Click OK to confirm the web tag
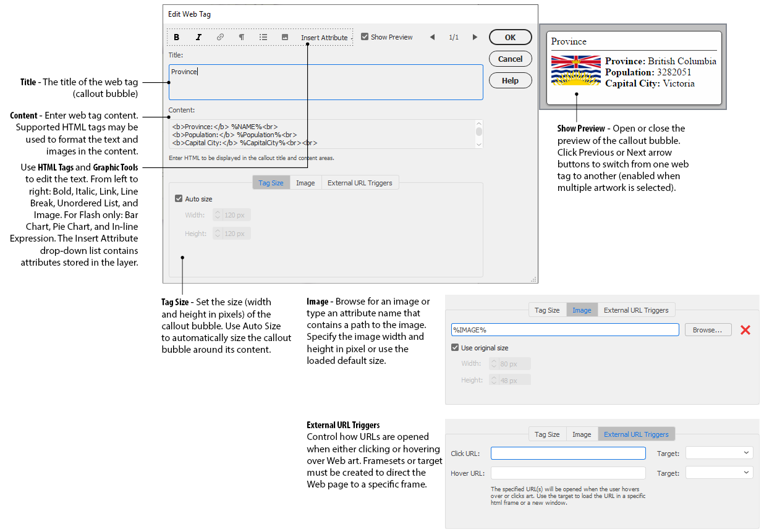 [510, 37]
